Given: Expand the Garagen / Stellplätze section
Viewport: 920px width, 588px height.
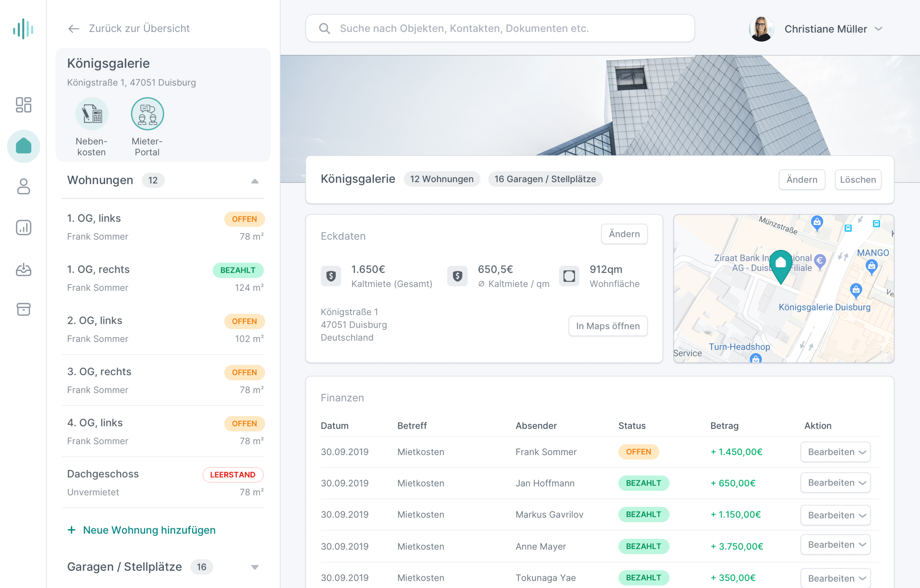Looking at the screenshot, I should click(255, 567).
